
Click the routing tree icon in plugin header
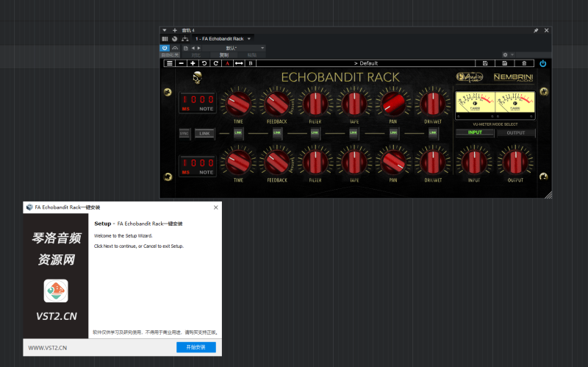tap(185, 39)
